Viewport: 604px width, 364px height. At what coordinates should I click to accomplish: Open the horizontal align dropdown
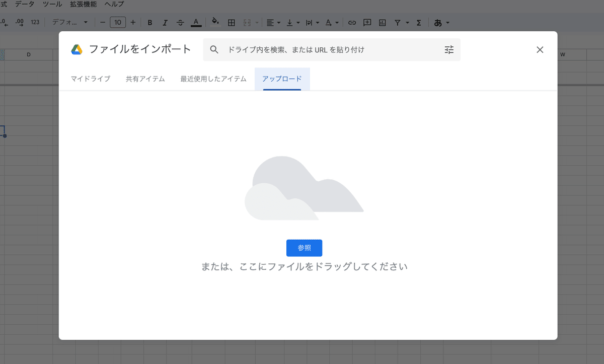click(273, 22)
